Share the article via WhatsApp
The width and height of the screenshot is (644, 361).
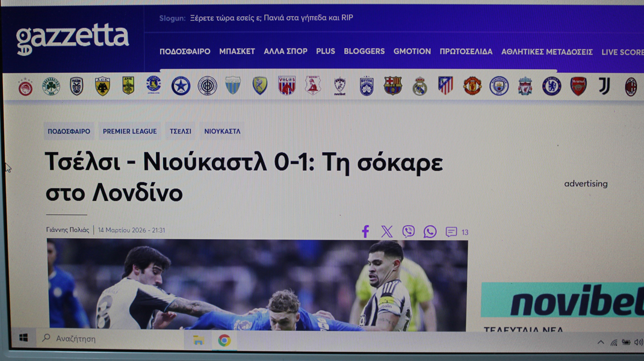point(430,232)
